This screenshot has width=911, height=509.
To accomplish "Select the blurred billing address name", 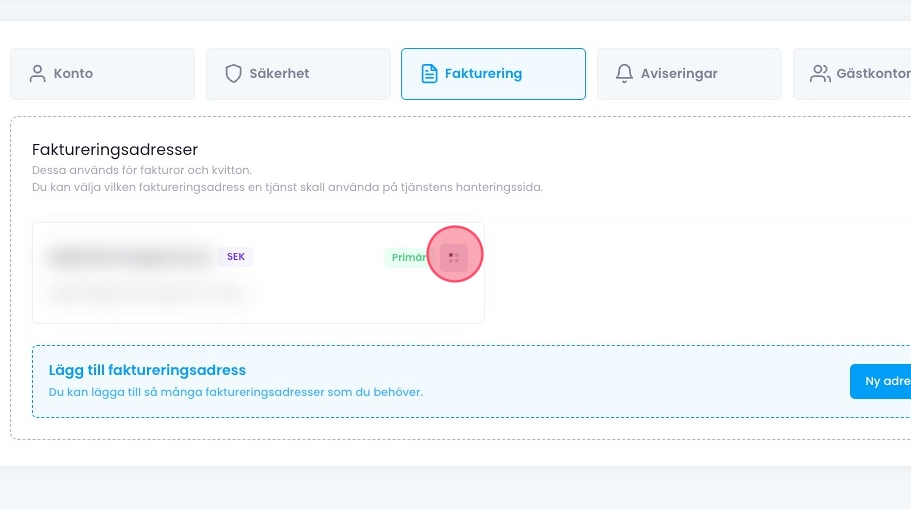I will click(x=130, y=257).
